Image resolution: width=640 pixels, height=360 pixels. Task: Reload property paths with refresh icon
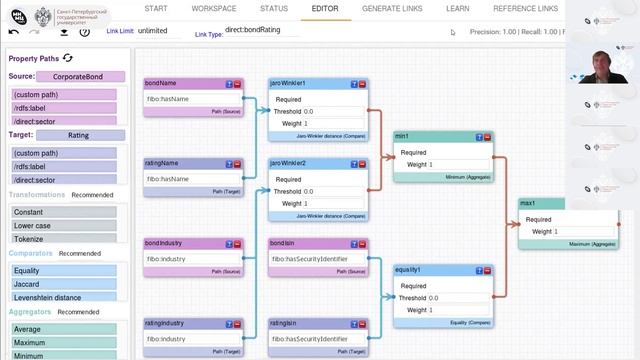68,58
